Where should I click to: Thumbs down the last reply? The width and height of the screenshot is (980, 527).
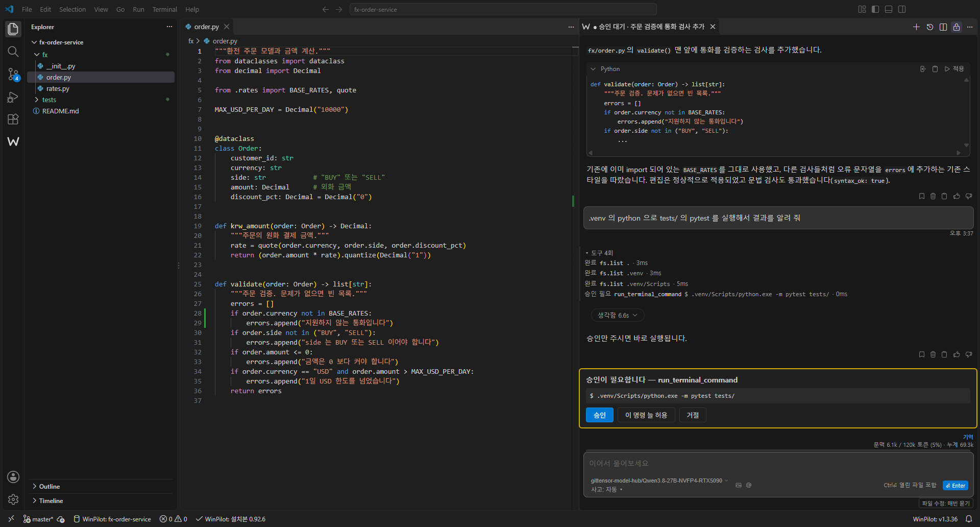tap(968, 354)
